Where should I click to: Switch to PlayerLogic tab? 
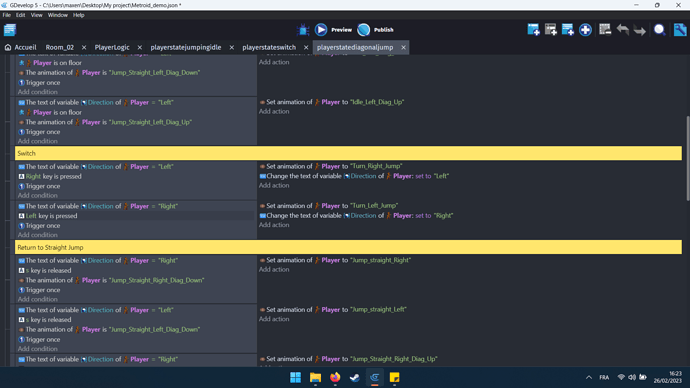(112, 47)
